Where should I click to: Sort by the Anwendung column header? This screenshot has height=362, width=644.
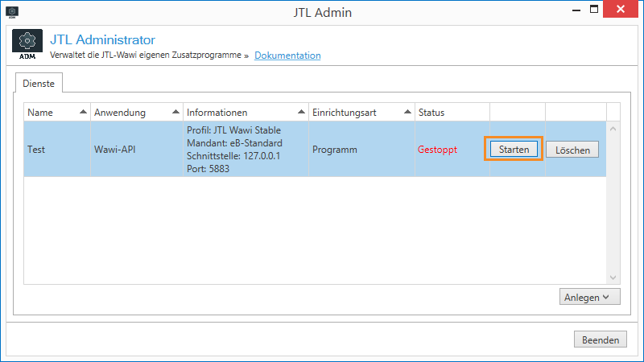[135, 113]
